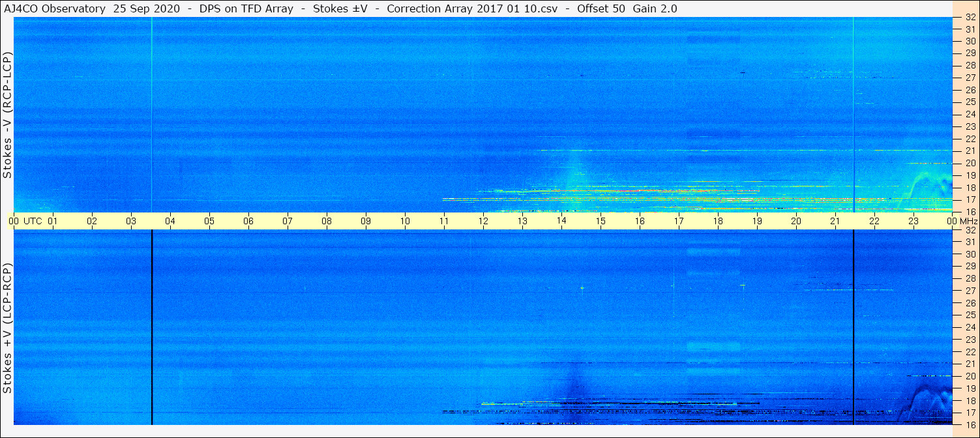Select hour 01 on the UTC time axis

point(53,221)
